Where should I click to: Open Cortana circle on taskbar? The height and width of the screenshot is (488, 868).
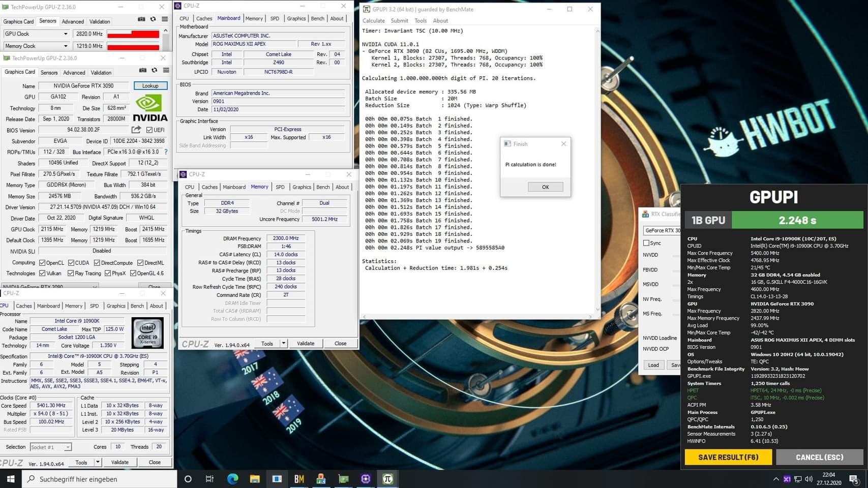[188, 479]
